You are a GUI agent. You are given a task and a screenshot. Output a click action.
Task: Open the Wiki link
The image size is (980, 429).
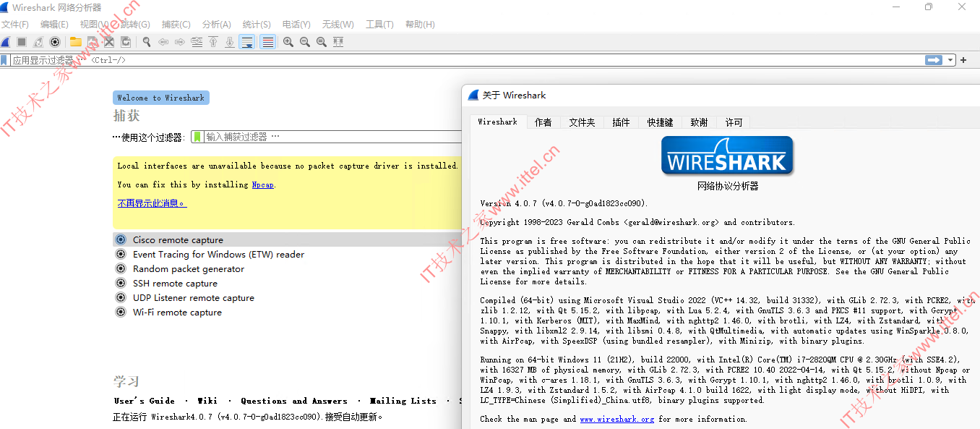tap(207, 401)
